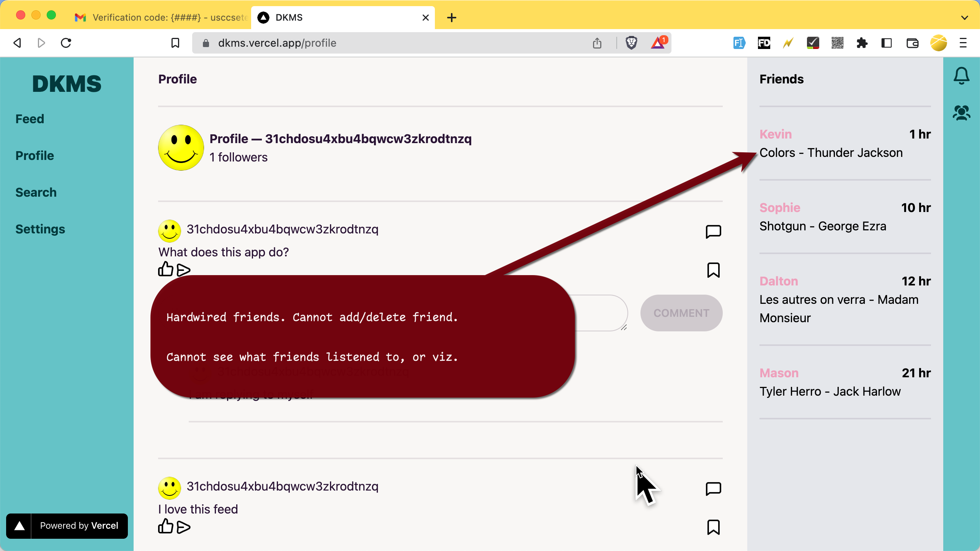Bookmark the "I love this feed" post
Viewport: 980px width, 551px height.
[x=713, y=527]
